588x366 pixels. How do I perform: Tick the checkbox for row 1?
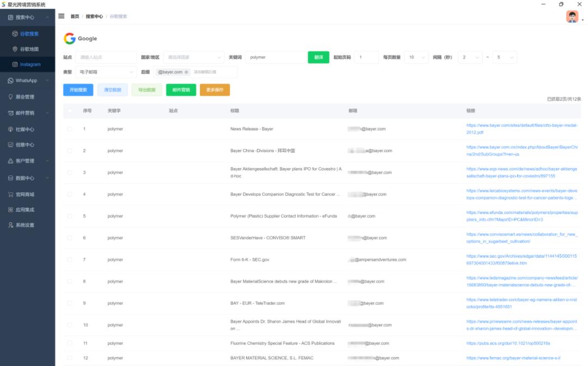[x=70, y=129]
